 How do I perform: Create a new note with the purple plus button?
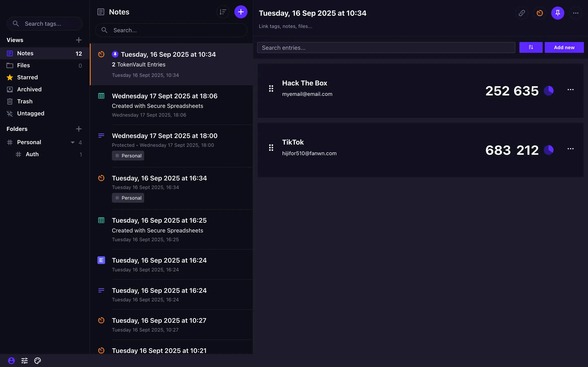point(240,12)
